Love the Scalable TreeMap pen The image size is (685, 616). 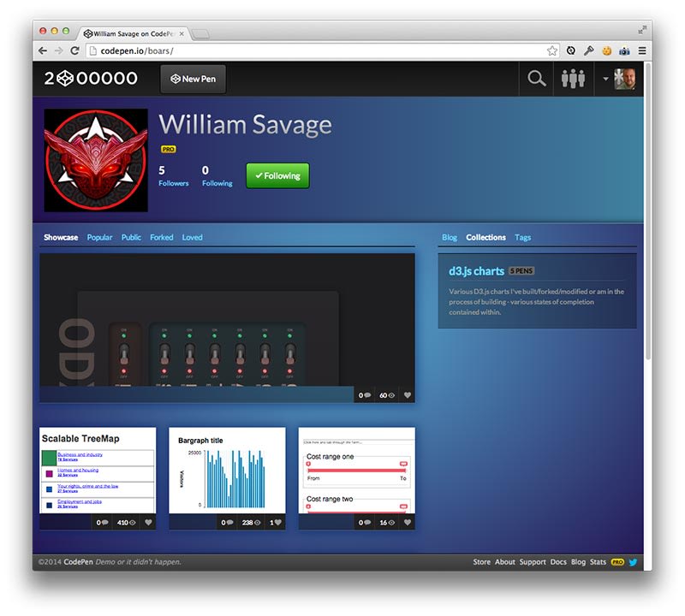coord(148,523)
